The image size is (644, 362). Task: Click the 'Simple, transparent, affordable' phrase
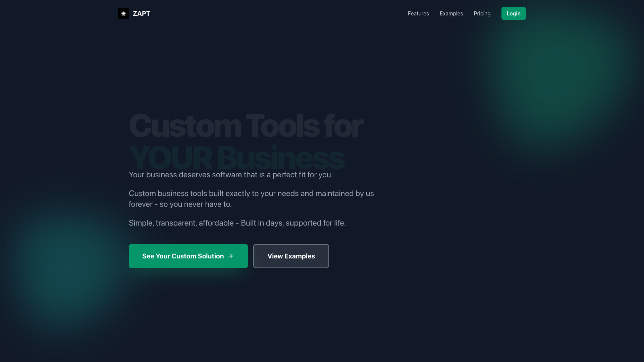[181, 223]
